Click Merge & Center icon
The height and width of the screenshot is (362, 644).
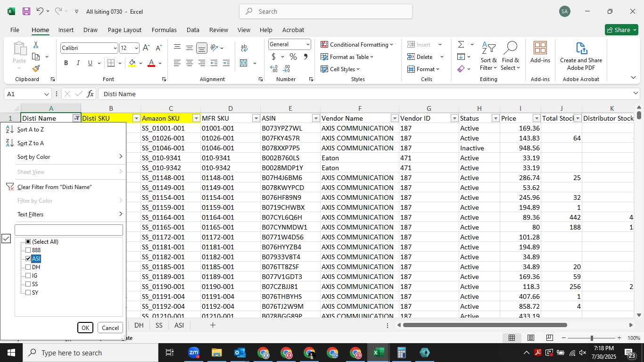point(244,63)
